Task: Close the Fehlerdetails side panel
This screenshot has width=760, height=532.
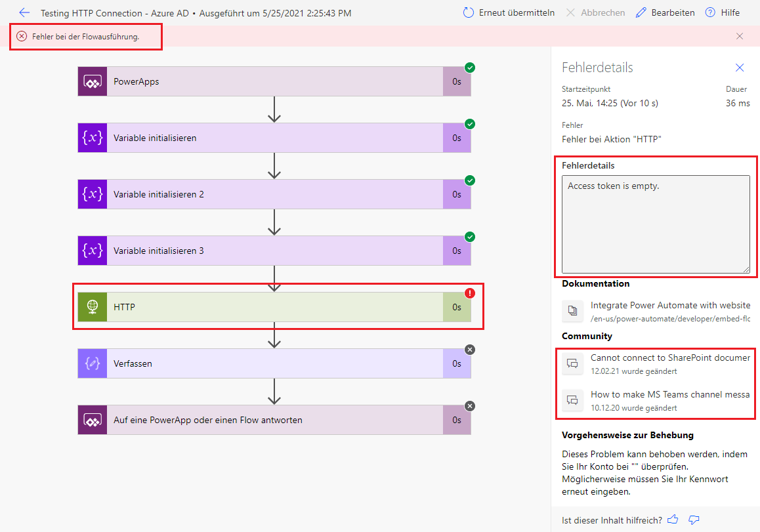Action: tap(740, 68)
